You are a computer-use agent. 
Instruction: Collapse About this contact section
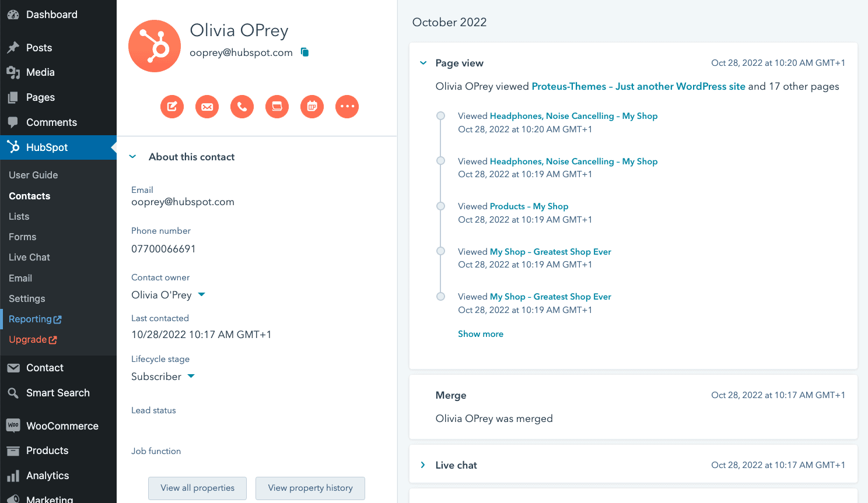coord(132,157)
